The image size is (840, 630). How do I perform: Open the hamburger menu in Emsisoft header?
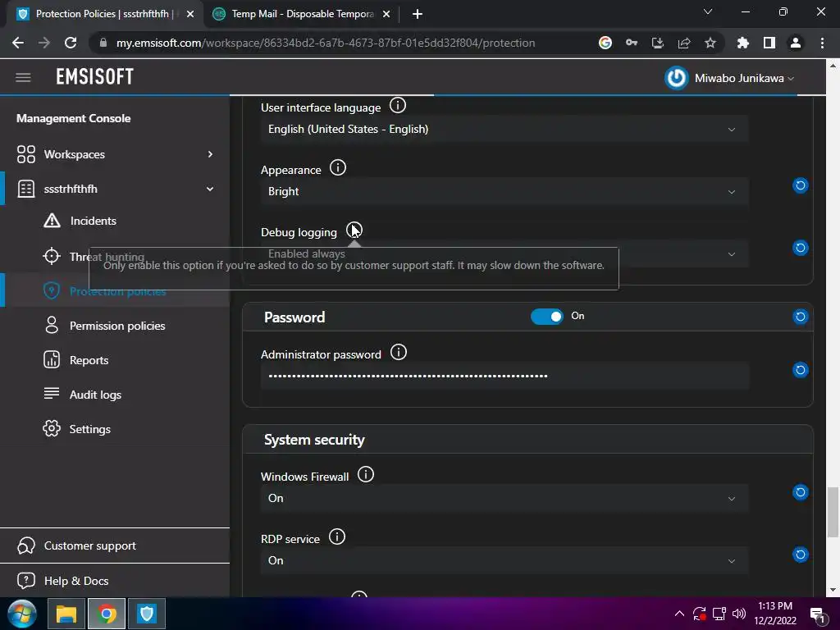coord(23,78)
